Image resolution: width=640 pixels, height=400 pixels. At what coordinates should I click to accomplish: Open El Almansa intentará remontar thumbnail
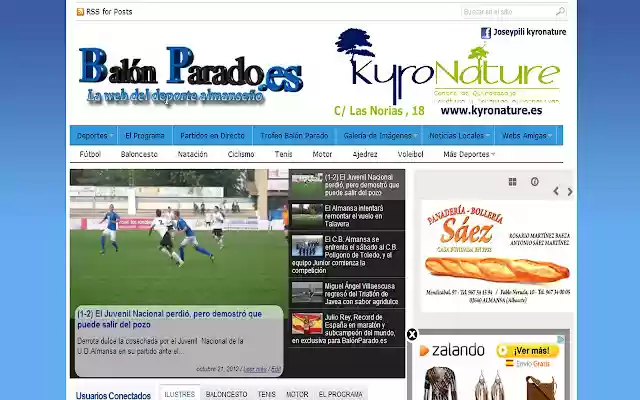pyautogui.click(x=307, y=216)
